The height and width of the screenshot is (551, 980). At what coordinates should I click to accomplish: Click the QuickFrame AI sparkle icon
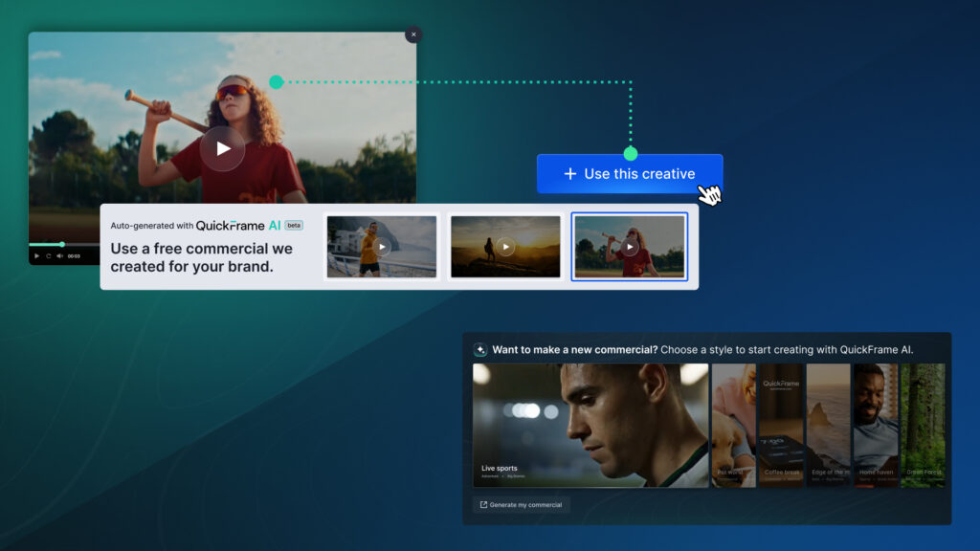pos(479,347)
